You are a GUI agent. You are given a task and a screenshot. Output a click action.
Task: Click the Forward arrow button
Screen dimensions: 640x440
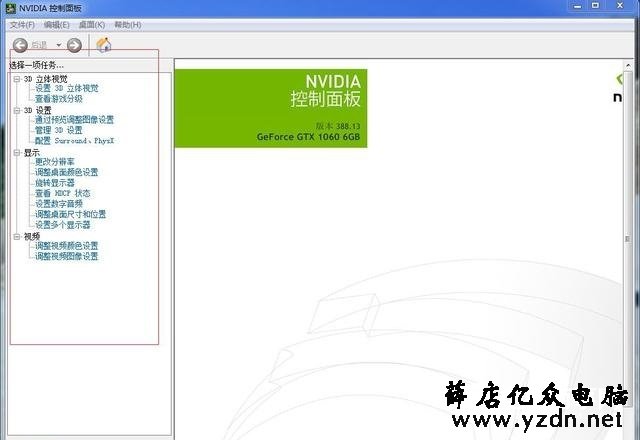coord(74,45)
